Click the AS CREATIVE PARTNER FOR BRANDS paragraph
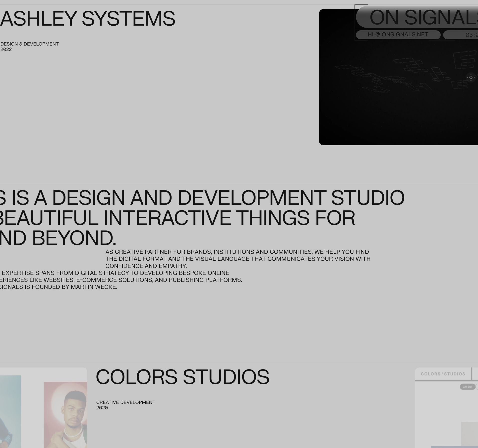The image size is (478, 448). click(x=238, y=259)
